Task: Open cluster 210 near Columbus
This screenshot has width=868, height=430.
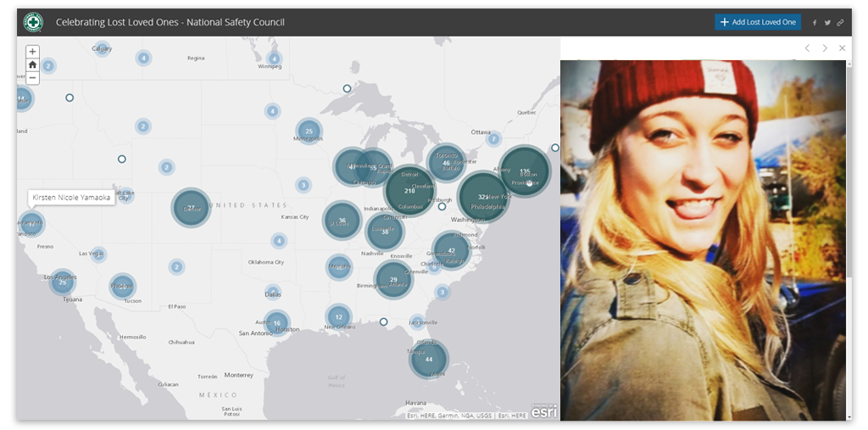Action: 409,191
